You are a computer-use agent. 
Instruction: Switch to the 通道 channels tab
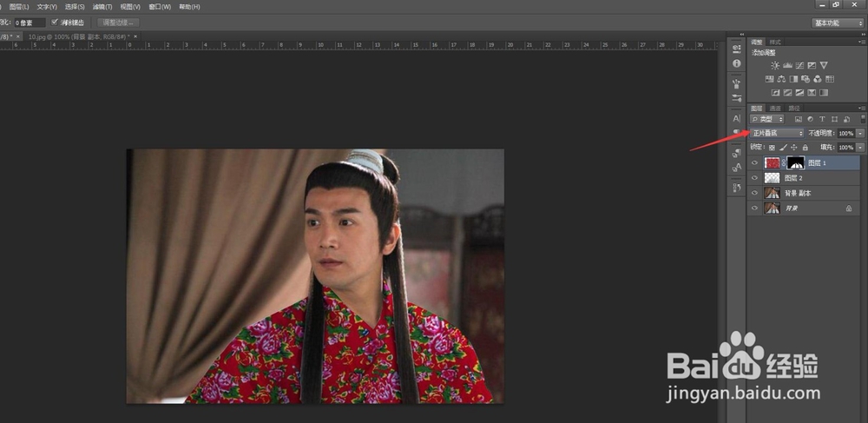[x=775, y=108]
